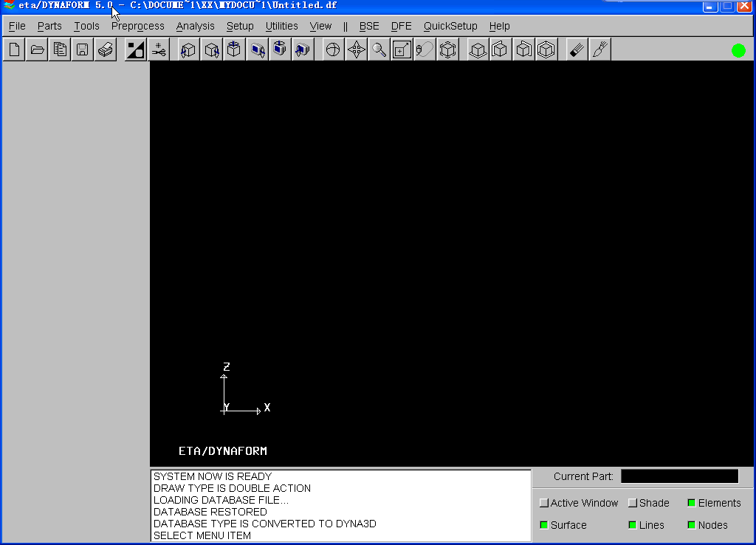This screenshot has height=545, width=756.
Task: Toggle the Lines checkbox
Action: point(633,525)
